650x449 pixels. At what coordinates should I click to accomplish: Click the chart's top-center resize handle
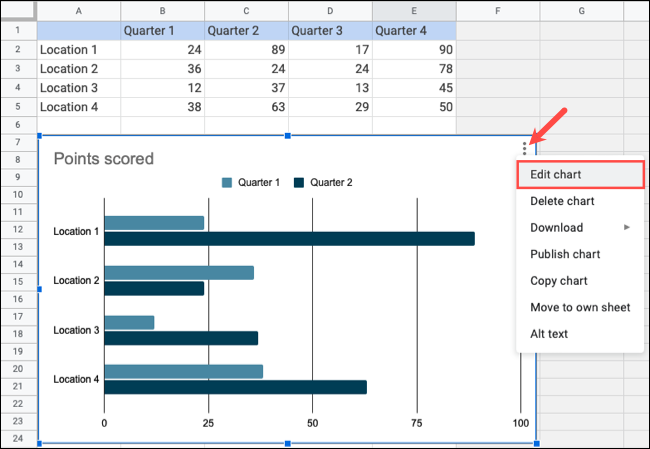[x=288, y=136]
